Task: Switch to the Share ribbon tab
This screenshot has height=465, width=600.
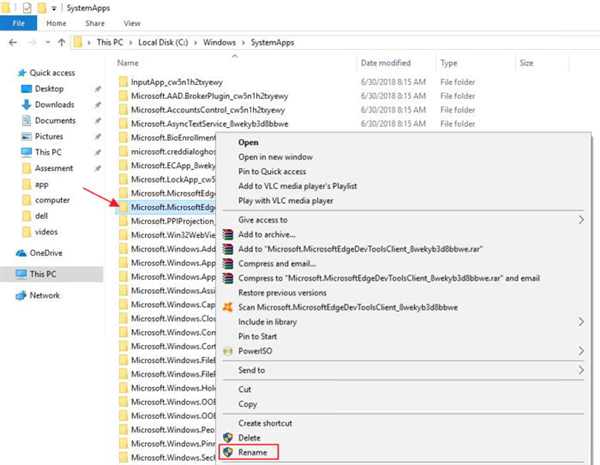Action: (x=95, y=23)
